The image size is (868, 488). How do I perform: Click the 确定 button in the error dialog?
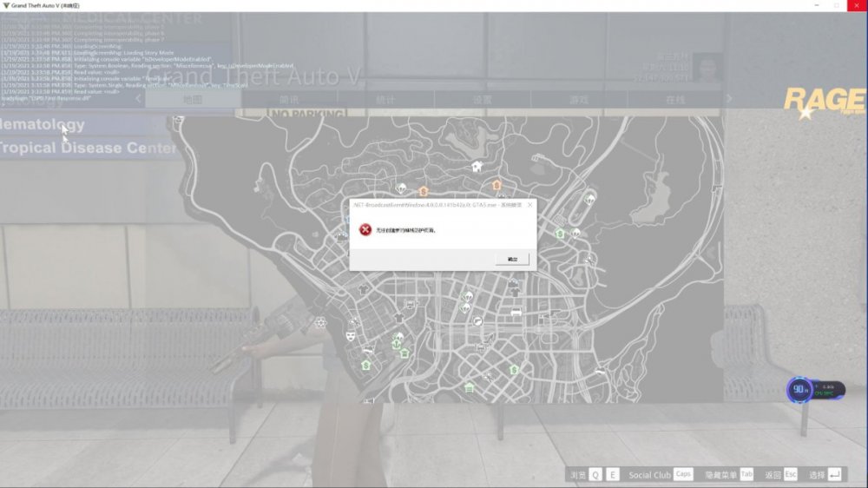(511, 259)
